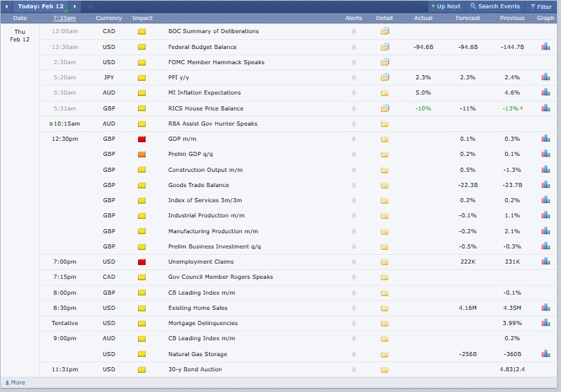Open graph for PPI y/y
Viewport: 561px width, 392px height.
click(546, 77)
